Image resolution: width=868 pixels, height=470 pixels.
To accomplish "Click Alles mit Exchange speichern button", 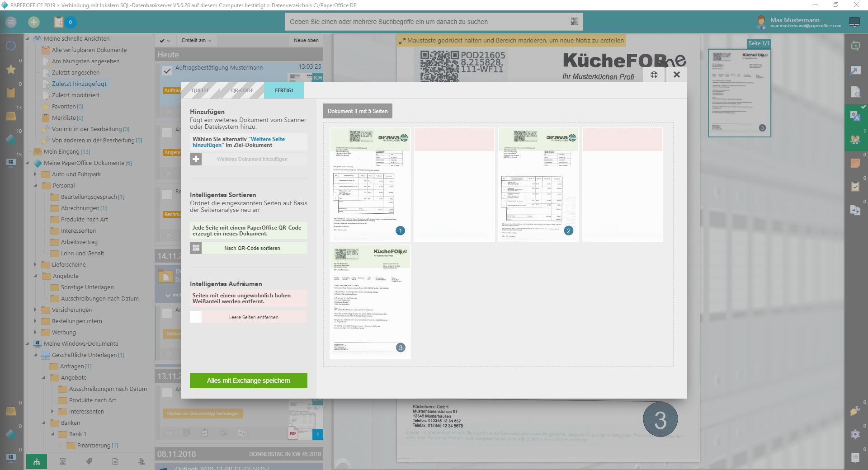I will click(249, 381).
